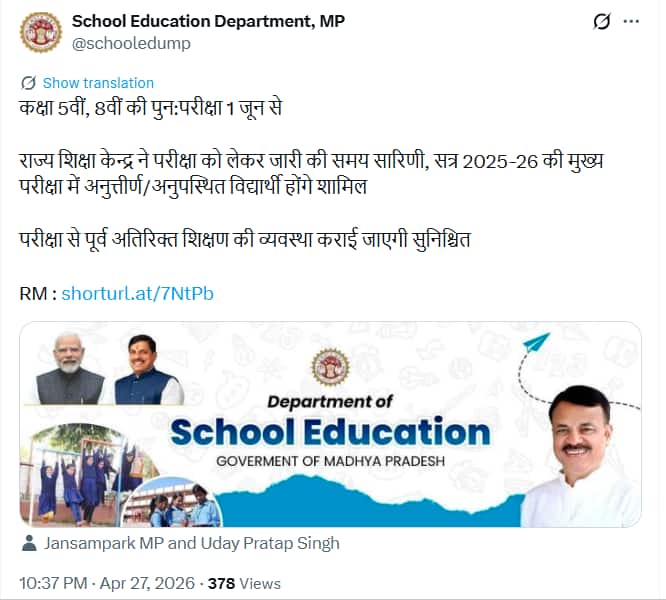Click the Grok icon beside Show translation
The height and width of the screenshot is (600, 666).
tap(28, 83)
